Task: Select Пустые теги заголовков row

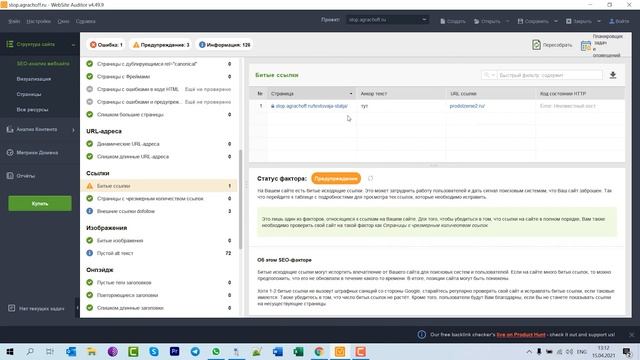Action: point(159,282)
